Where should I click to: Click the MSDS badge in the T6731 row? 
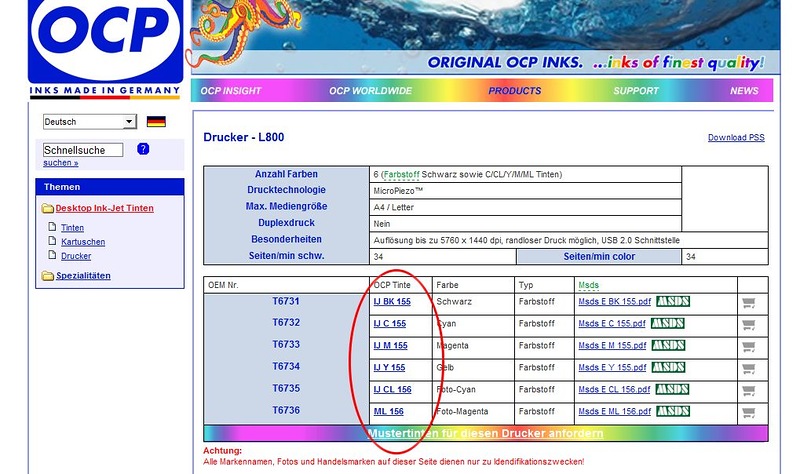click(x=673, y=302)
